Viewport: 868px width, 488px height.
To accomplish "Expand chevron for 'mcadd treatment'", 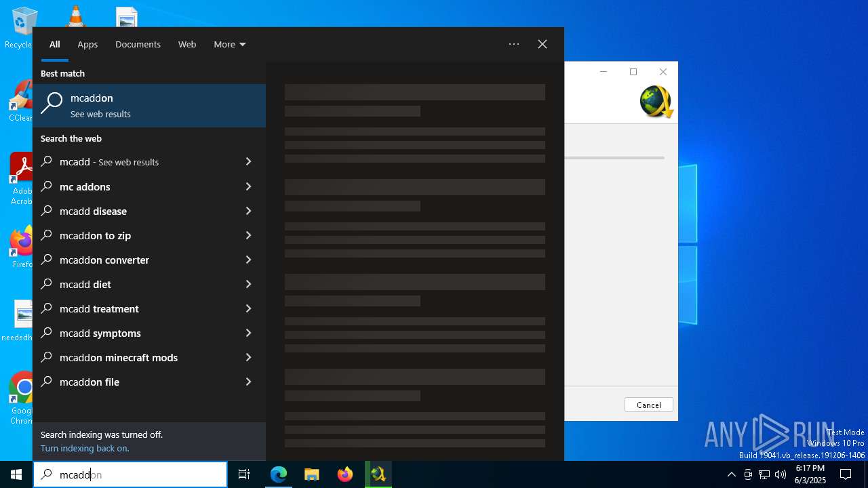I will pyautogui.click(x=248, y=308).
